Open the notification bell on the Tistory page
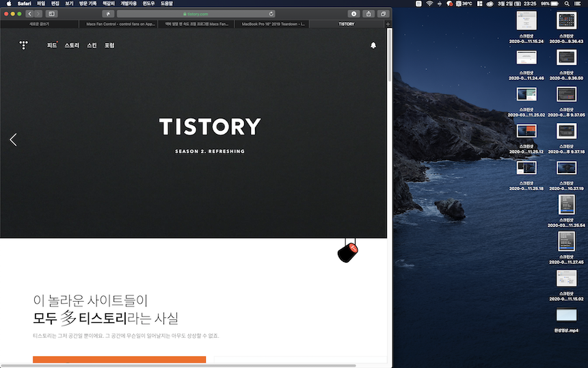 pos(373,45)
